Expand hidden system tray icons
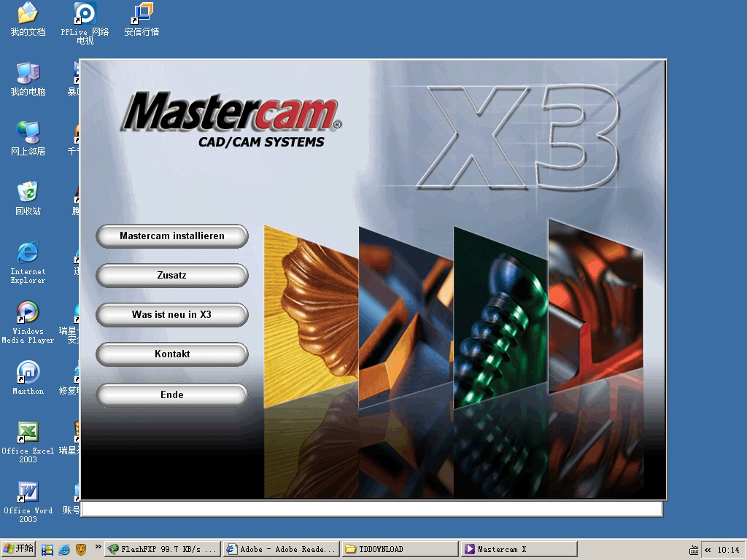This screenshot has width=747, height=560. (x=708, y=550)
